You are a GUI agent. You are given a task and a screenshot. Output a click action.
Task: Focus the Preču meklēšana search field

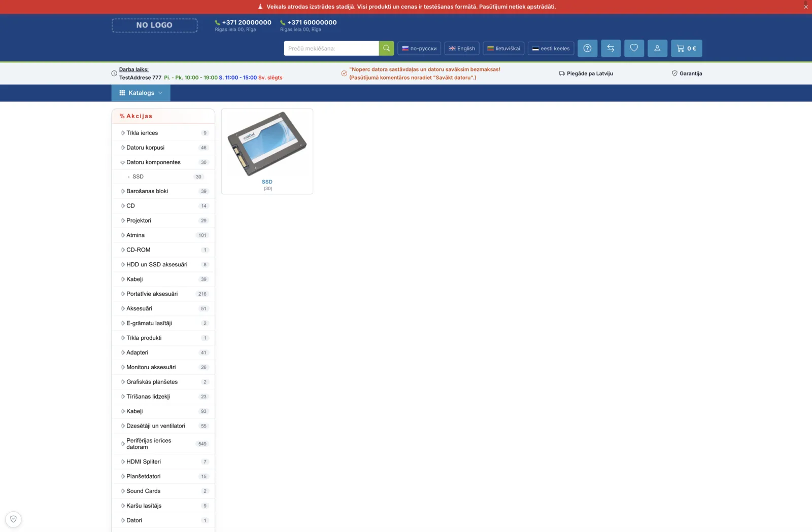pyautogui.click(x=331, y=48)
